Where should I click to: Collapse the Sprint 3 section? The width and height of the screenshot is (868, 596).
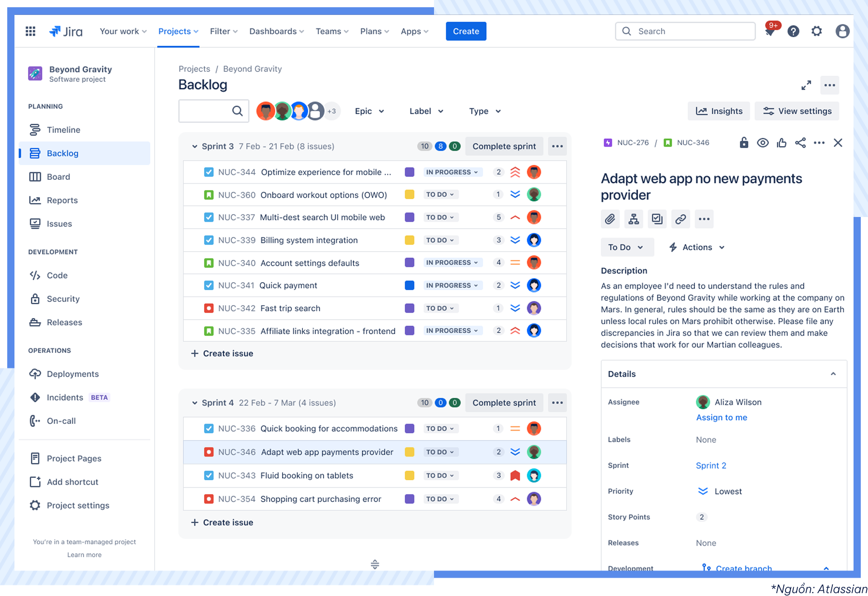tap(195, 146)
